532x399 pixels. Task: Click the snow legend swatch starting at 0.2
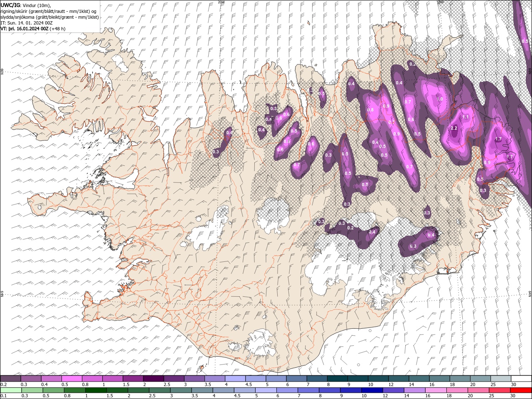coord(10,379)
